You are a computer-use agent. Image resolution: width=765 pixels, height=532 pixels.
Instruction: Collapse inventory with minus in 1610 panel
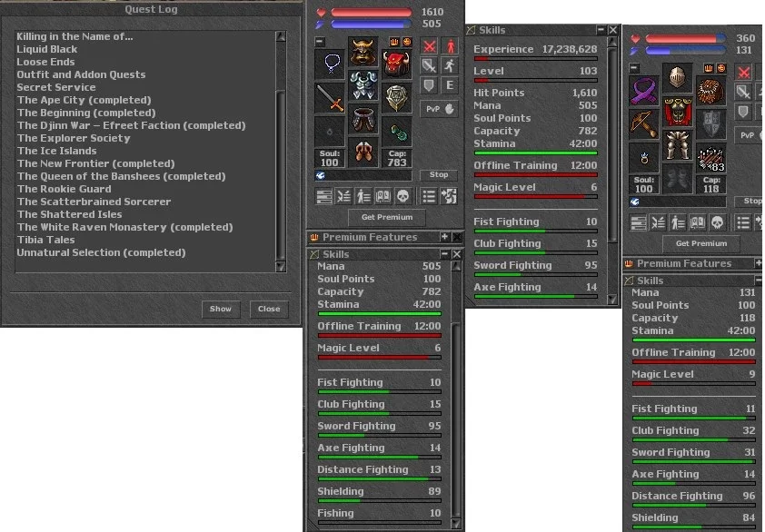point(320,42)
